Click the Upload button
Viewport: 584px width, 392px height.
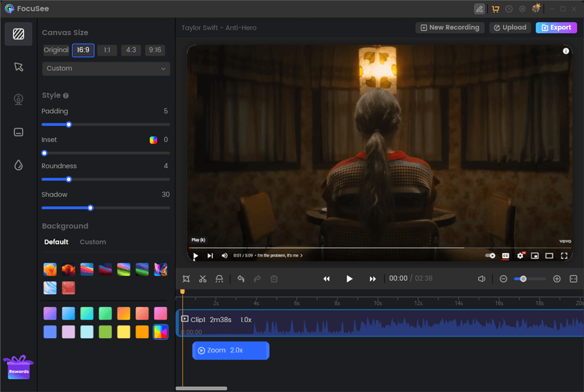click(510, 27)
